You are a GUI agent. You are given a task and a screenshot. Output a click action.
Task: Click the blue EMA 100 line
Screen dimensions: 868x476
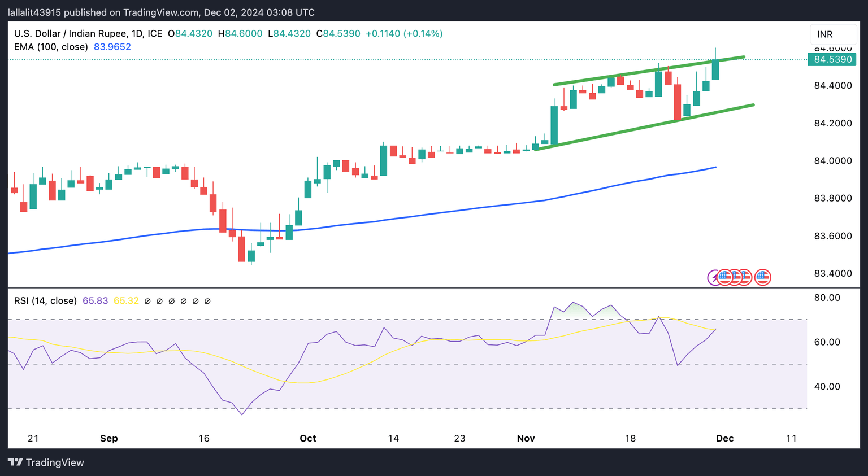(396, 218)
